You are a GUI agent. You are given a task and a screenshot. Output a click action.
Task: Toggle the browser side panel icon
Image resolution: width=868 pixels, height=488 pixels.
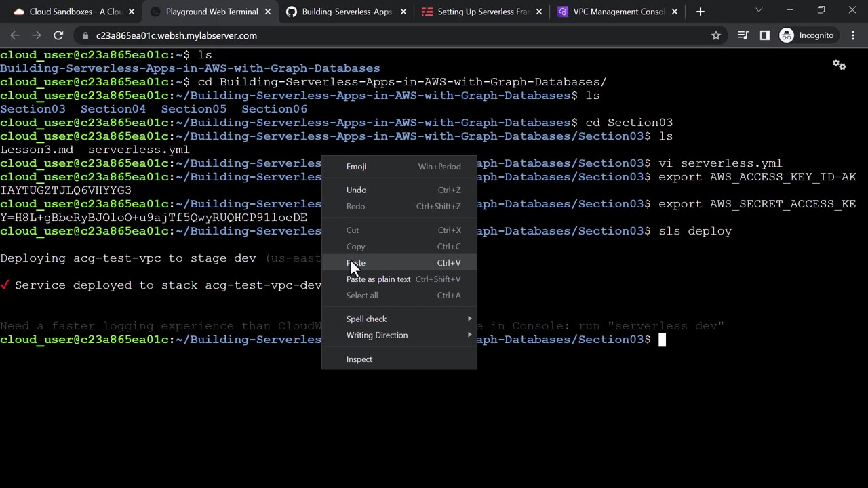765,35
